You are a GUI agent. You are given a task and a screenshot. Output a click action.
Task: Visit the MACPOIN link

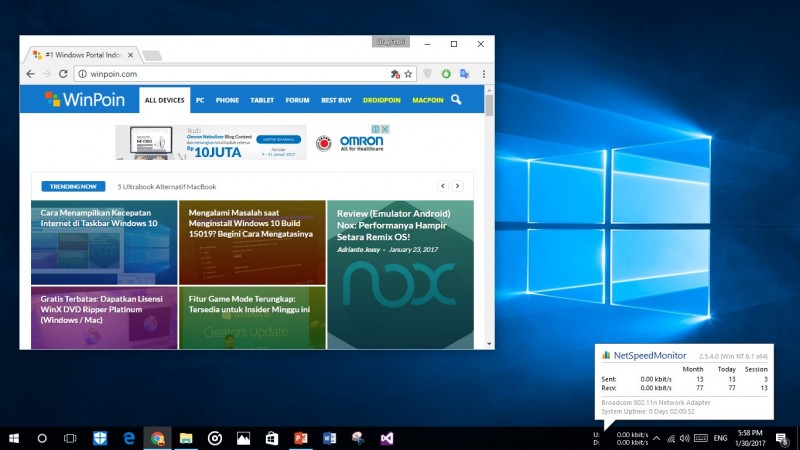[x=428, y=101]
